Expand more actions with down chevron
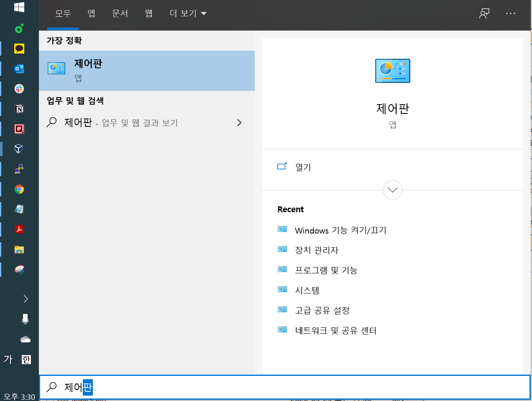The image size is (532, 401). [393, 190]
